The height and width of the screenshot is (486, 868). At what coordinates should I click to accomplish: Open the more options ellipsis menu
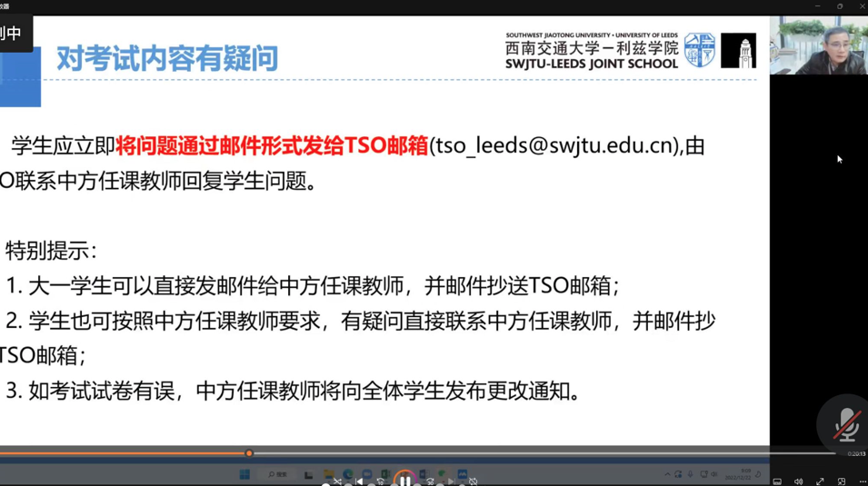coord(862,481)
